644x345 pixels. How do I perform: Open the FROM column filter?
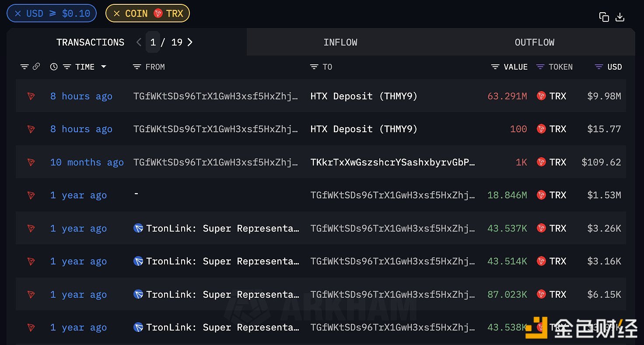pos(137,67)
